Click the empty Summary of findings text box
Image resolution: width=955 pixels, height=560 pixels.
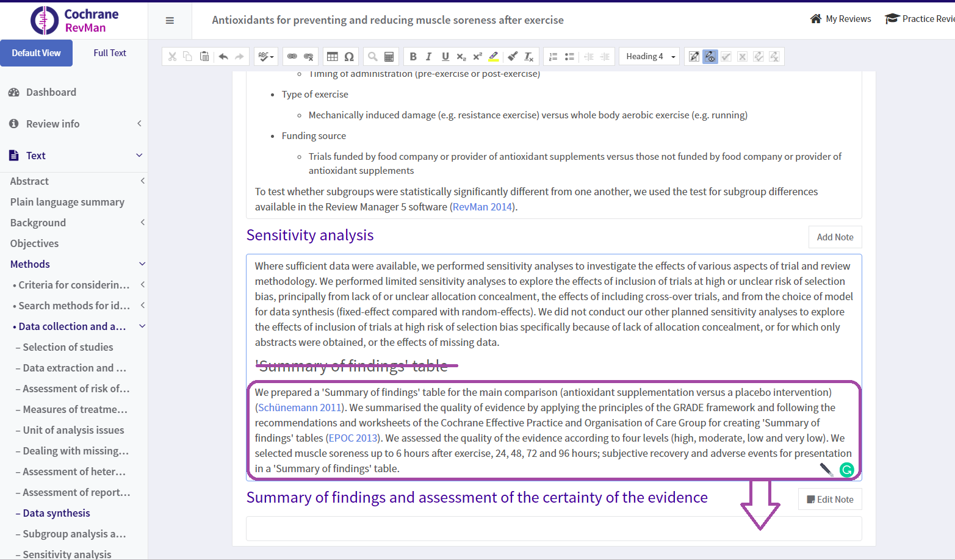(488, 528)
